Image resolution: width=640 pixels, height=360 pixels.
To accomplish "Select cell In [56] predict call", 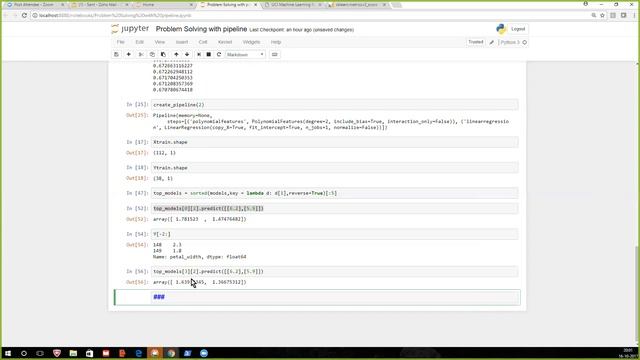I will tap(335, 271).
